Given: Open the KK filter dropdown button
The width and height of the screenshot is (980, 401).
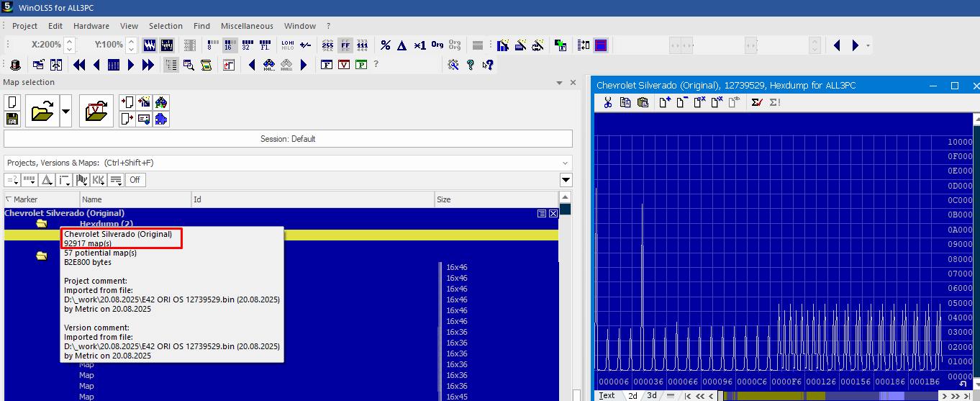Looking at the screenshot, I should tap(99, 180).
